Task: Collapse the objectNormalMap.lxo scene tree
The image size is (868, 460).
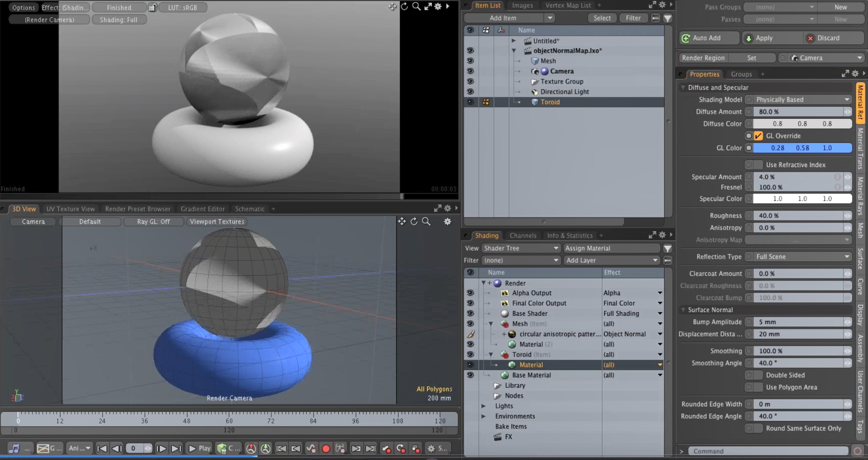Action: [x=514, y=51]
